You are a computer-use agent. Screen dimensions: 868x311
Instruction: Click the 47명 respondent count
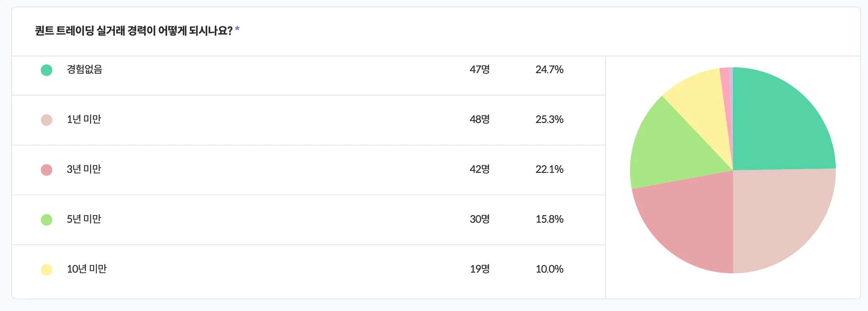click(x=479, y=70)
